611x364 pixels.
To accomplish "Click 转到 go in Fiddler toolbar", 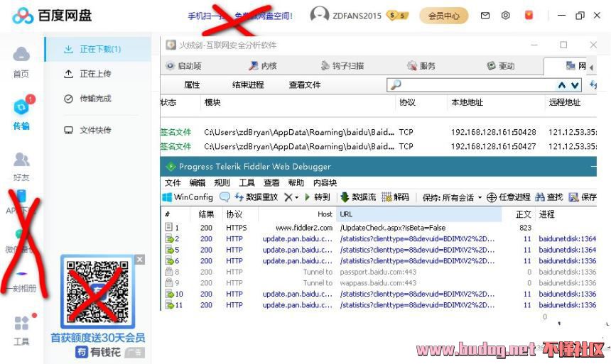I will coord(318,197).
